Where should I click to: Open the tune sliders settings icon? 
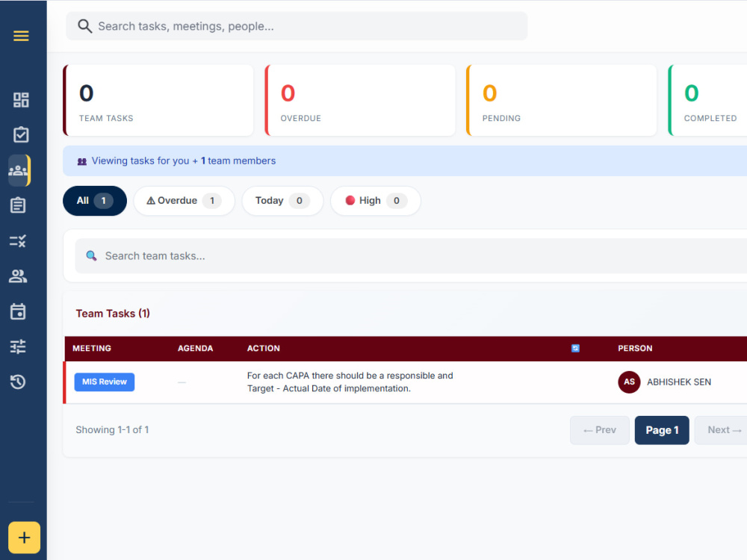click(18, 346)
